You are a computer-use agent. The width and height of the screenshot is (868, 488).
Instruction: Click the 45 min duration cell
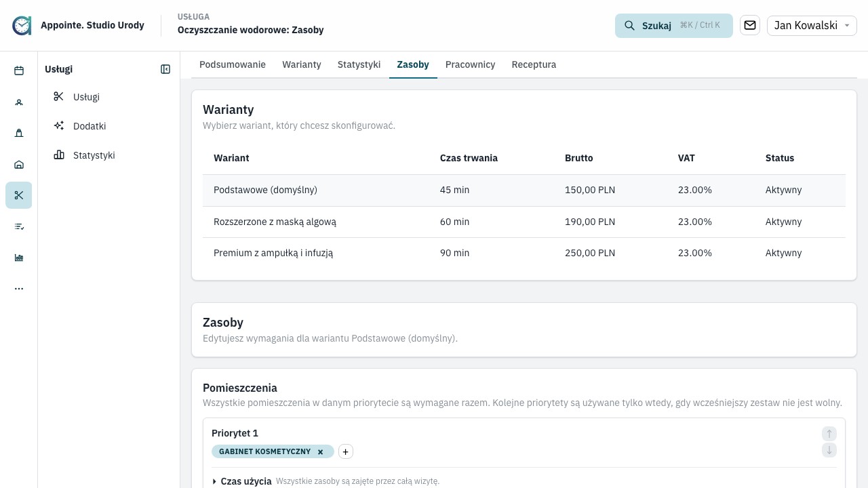454,190
